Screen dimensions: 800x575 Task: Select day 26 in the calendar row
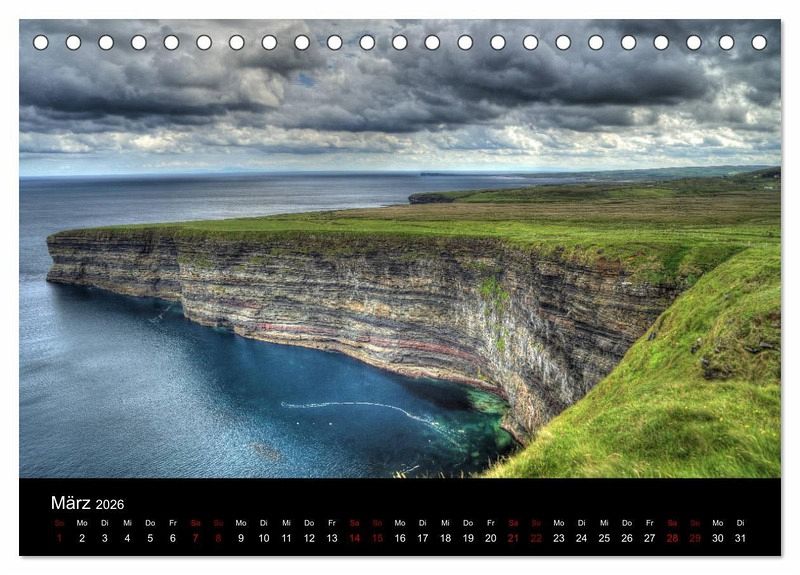627,538
